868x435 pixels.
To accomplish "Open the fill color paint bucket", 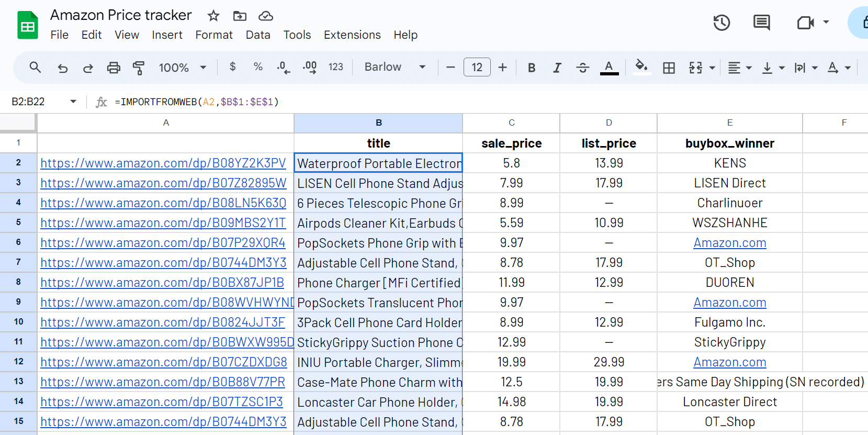I will (641, 66).
